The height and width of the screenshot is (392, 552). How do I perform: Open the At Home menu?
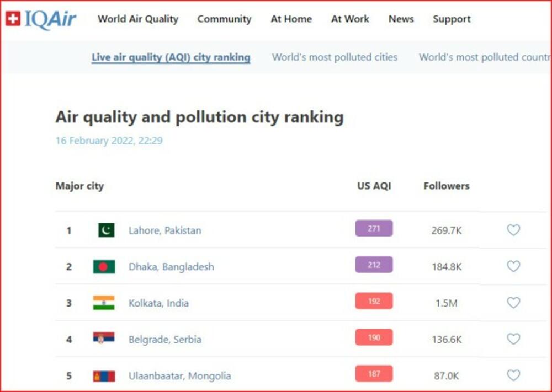coord(291,19)
